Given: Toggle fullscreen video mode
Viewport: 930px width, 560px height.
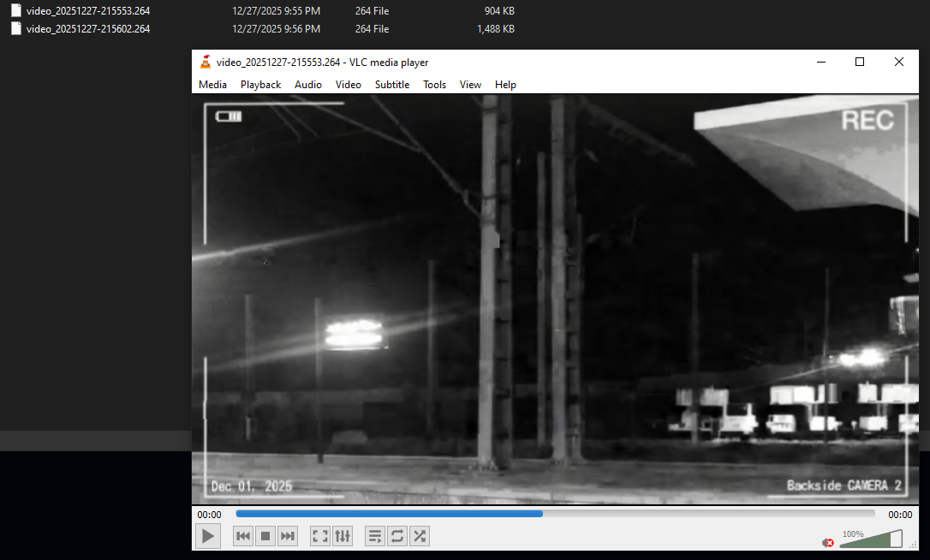Looking at the screenshot, I should (320, 536).
